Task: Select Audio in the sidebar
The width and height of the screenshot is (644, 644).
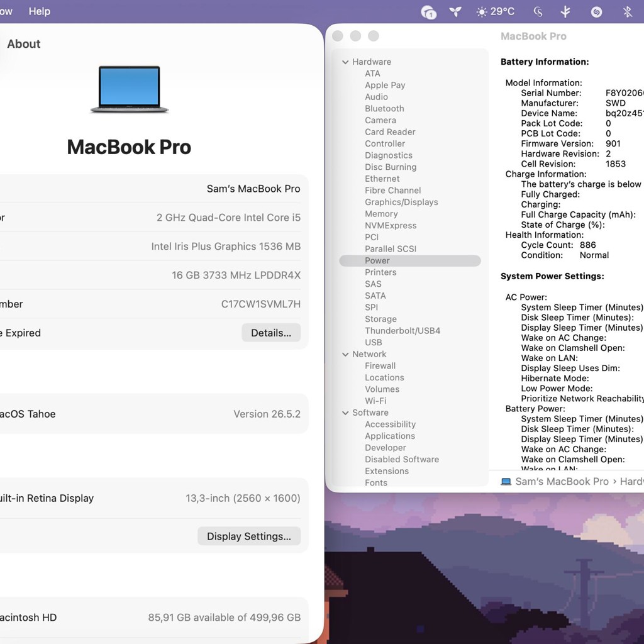Action: tap(376, 97)
